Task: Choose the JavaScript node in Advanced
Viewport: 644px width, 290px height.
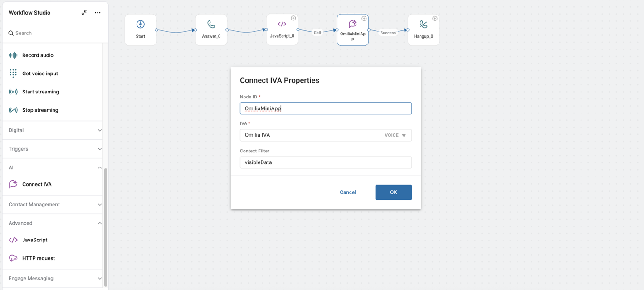Action: coord(34,240)
